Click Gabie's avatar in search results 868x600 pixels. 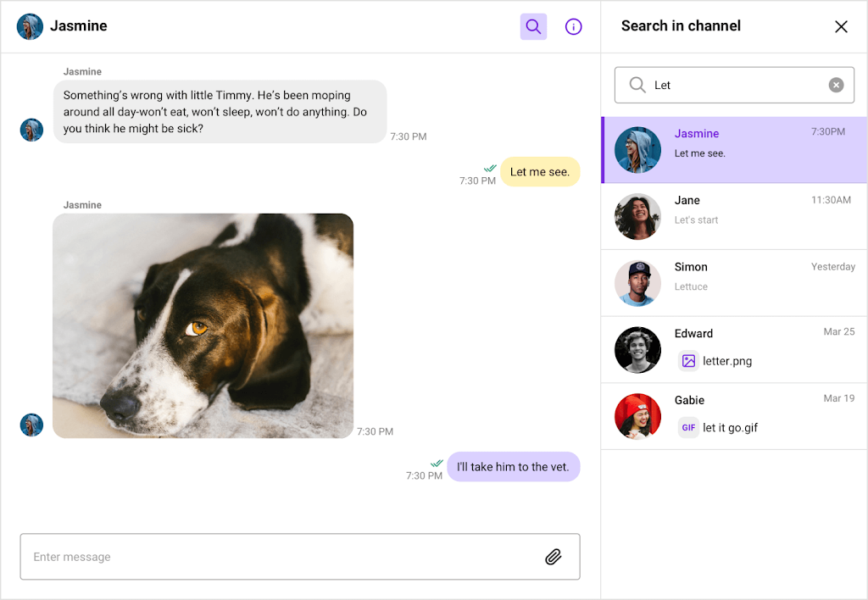click(x=637, y=416)
